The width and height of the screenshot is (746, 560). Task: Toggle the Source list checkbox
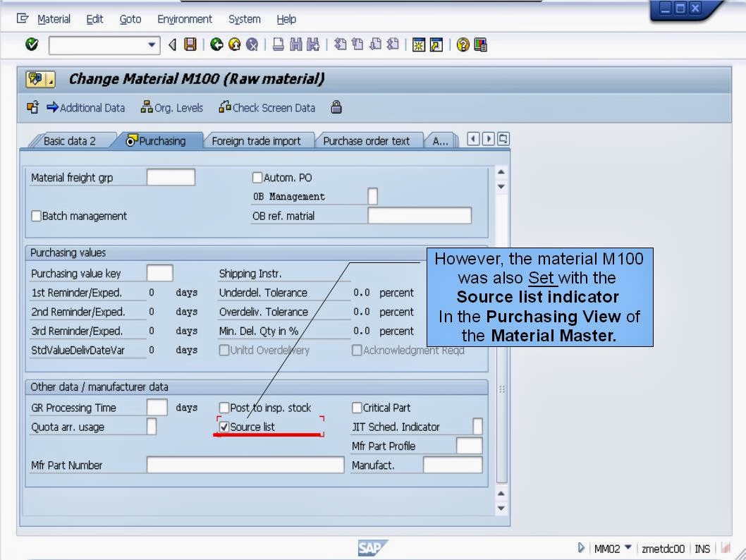(x=226, y=426)
